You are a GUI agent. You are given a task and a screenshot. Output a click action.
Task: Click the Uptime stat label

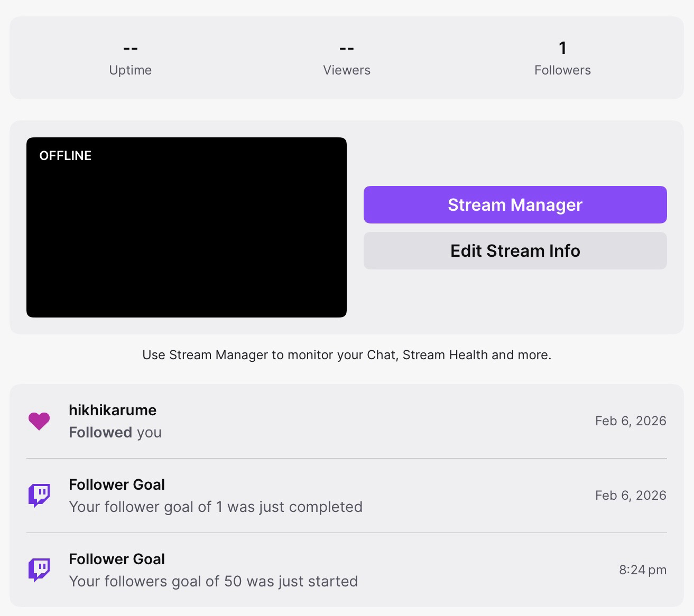[x=130, y=70]
